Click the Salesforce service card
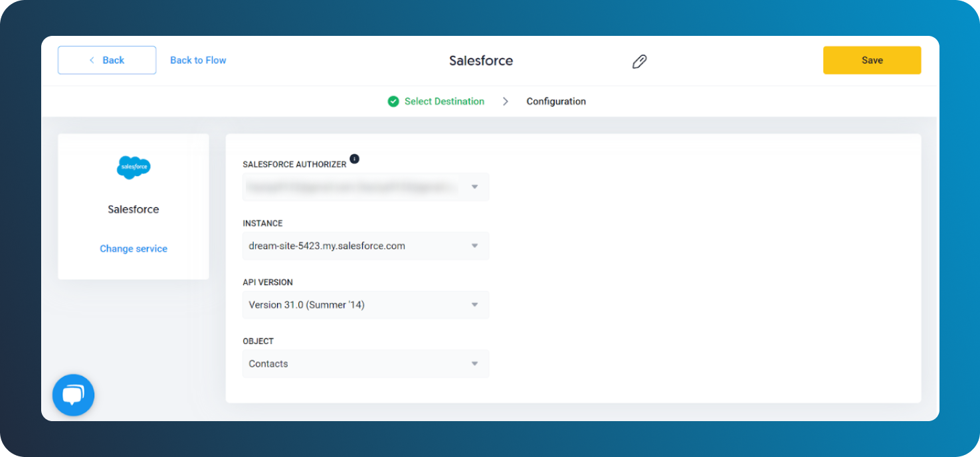980x457 pixels. click(x=133, y=206)
